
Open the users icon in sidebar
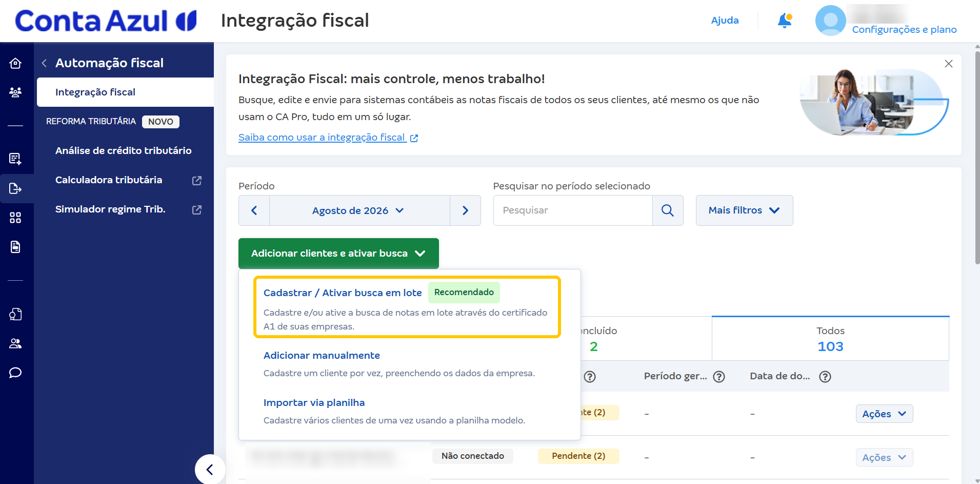pos(15,343)
